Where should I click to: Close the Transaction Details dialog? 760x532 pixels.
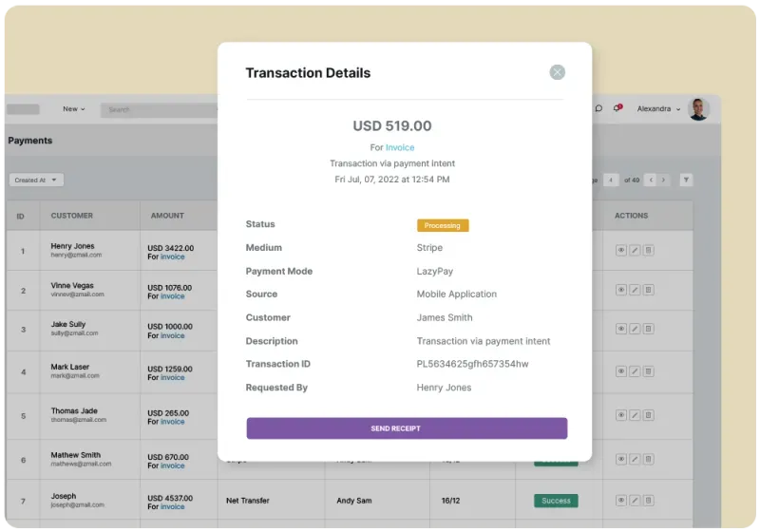pyautogui.click(x=557, y=72)
